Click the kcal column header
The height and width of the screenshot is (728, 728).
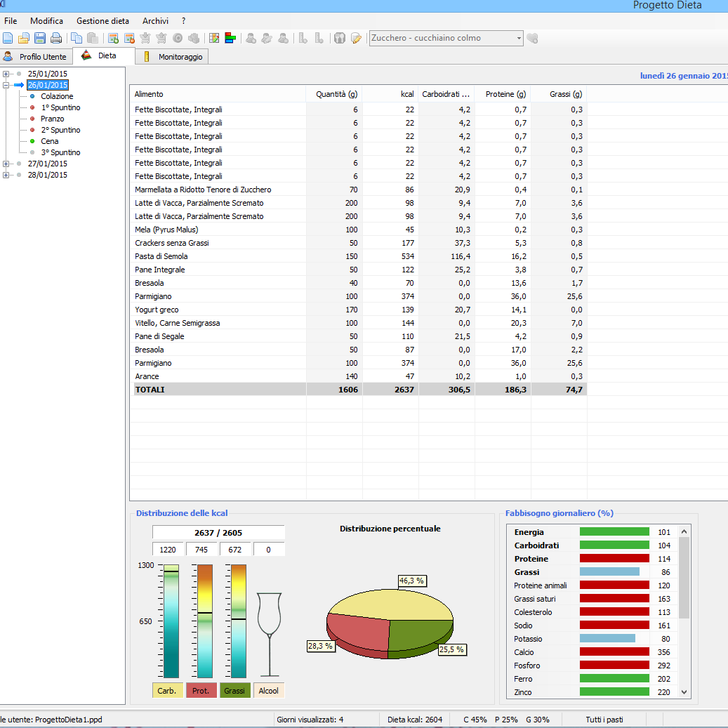click(390, 94)
